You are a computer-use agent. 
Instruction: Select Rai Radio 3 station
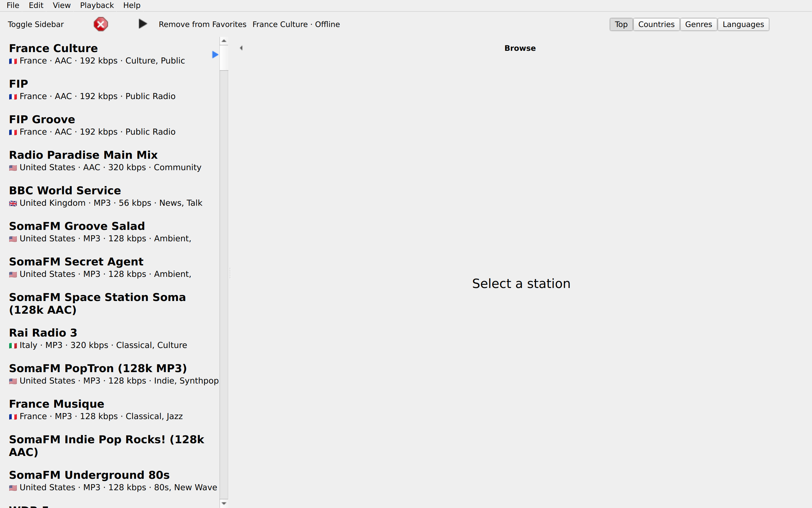click(110, 339)
